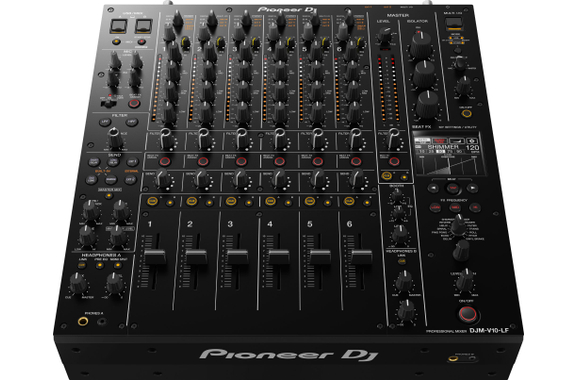576x380 pixels.
Task: Click channel 6 SEND knob
Action: coord(357,179)
